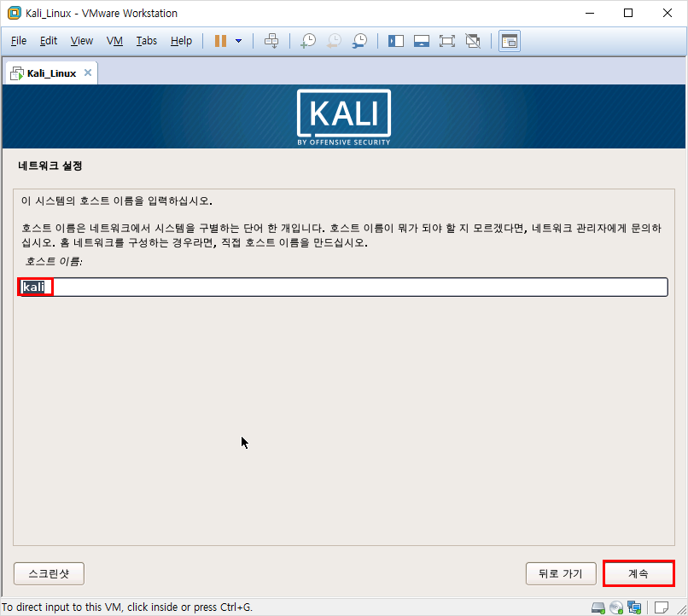
Task: Click the hard disk status icon
Action: pyautogui.click(x=598, y=607)
